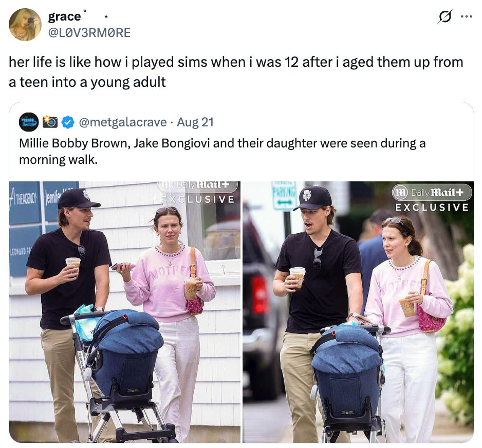Open the @L0V3RM0RE handle link

(x=89, y=32)
